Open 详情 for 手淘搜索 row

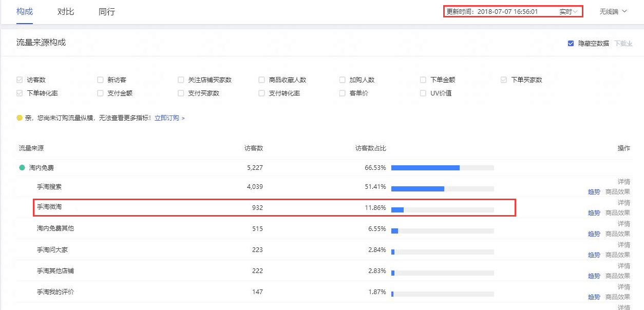tap(624, 182)
